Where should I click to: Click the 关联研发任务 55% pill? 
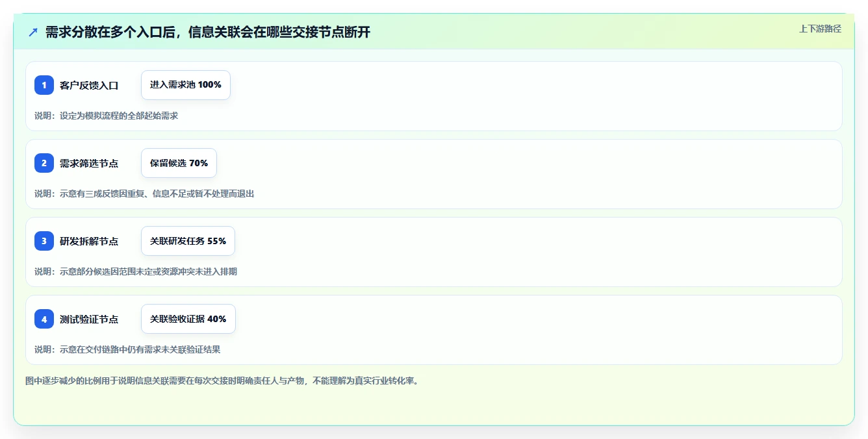pos(188,241)
